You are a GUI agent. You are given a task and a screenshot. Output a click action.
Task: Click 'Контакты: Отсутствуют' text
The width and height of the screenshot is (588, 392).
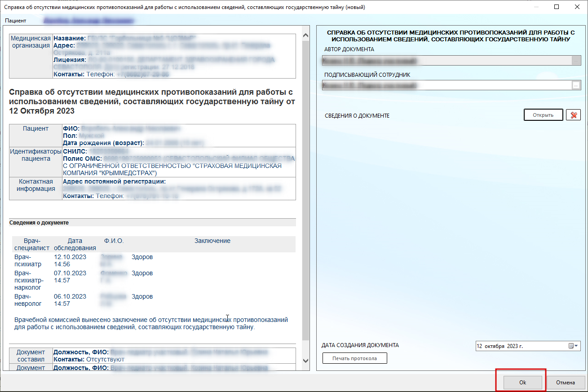(89, 359)
